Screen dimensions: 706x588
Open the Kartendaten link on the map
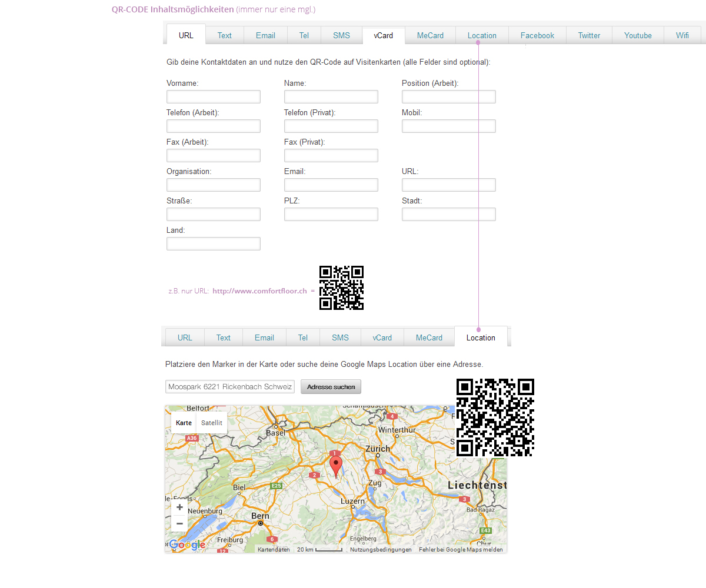tap(274, 550)
